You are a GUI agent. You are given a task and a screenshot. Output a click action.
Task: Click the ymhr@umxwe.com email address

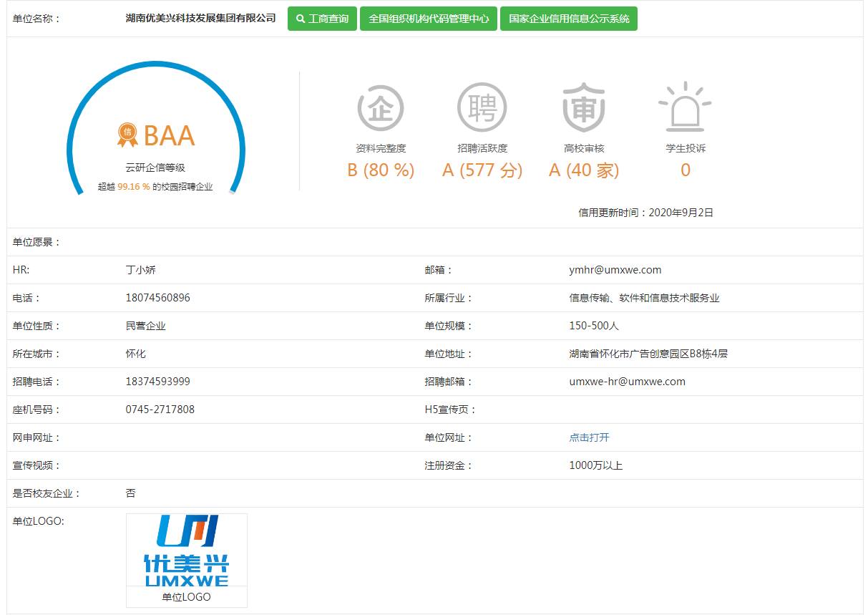pyautogui.click(x=615, y=270)
